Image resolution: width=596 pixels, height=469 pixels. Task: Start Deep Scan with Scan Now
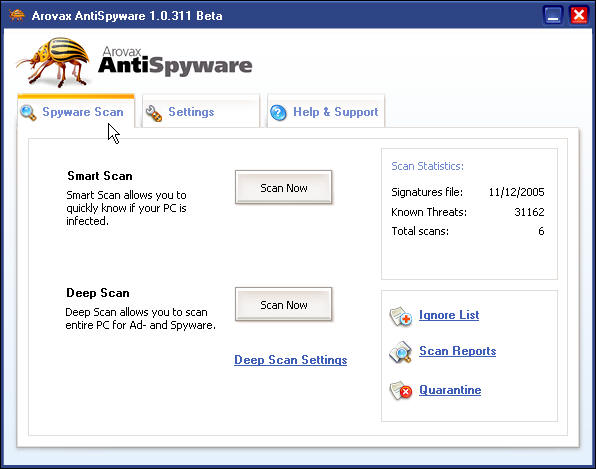tap(284, 304)
